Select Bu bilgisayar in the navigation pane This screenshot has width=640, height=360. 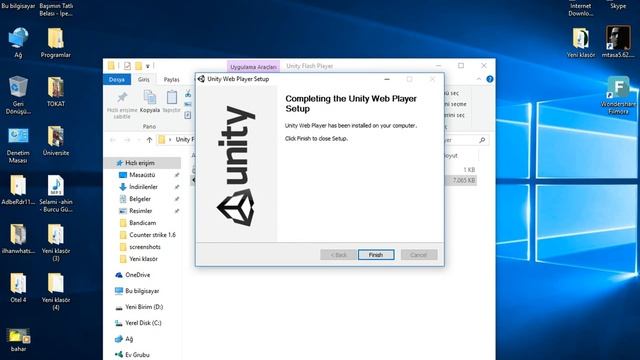pyautogui.click(x=142, y=291)
